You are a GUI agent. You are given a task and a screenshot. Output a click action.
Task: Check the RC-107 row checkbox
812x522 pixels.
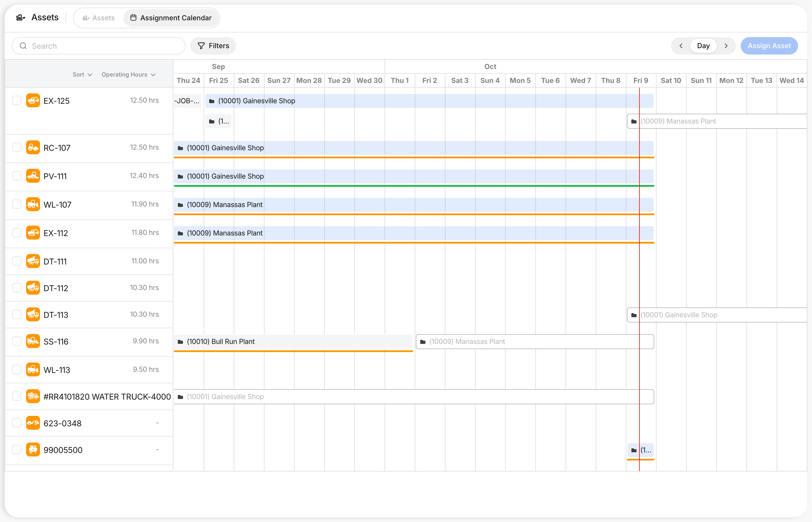coord(17,147)
